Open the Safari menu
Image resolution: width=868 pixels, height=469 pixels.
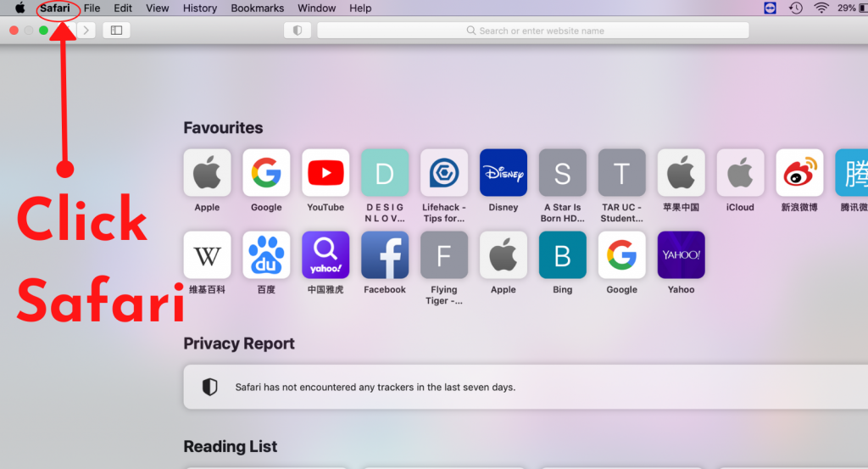point(55,8)
